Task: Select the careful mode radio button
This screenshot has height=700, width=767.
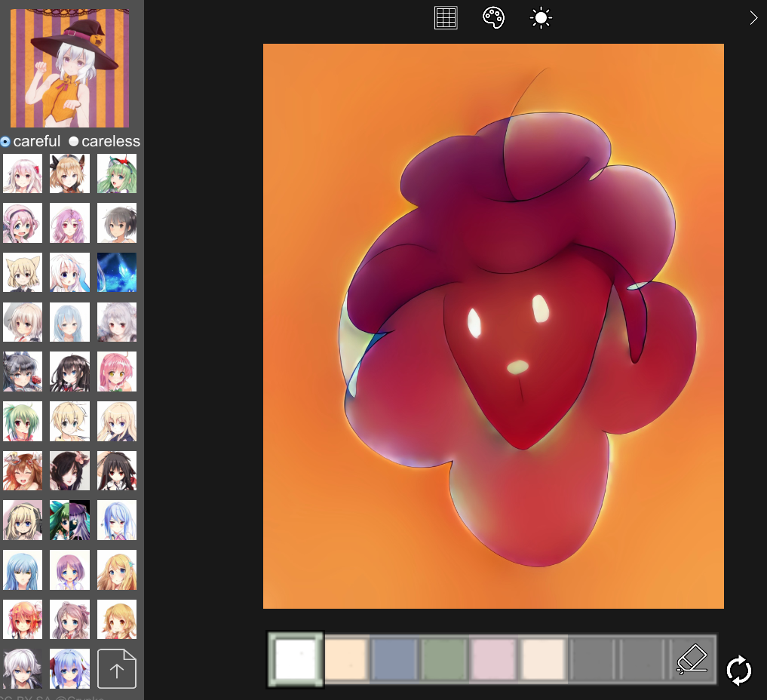Action: pos(5,141)
